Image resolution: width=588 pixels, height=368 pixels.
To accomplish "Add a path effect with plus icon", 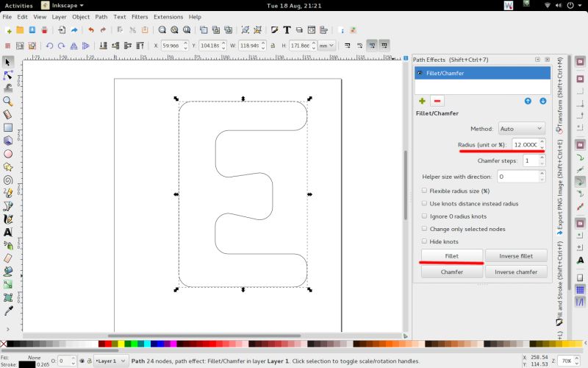I will (422, 101).
